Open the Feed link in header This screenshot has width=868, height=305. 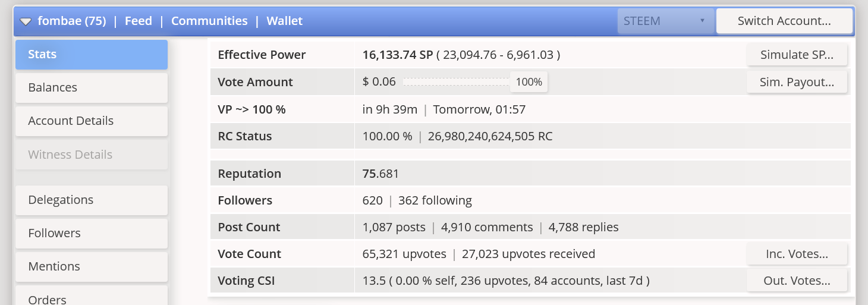[139, 21]
